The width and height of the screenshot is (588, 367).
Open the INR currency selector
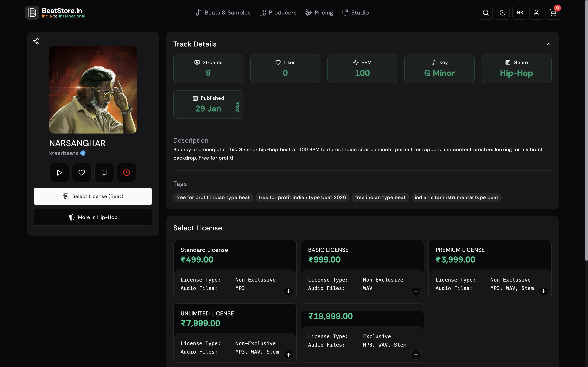coord(519,13)
